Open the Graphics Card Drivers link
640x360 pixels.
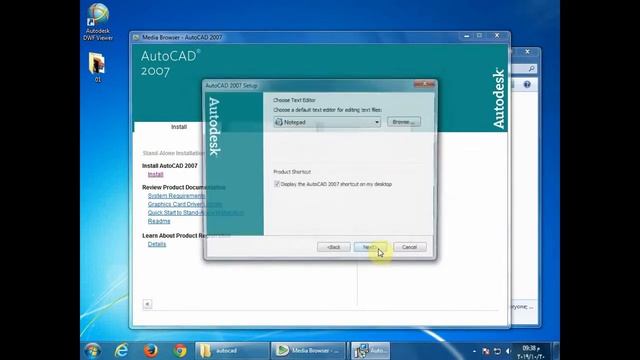[x=185, y=204]
